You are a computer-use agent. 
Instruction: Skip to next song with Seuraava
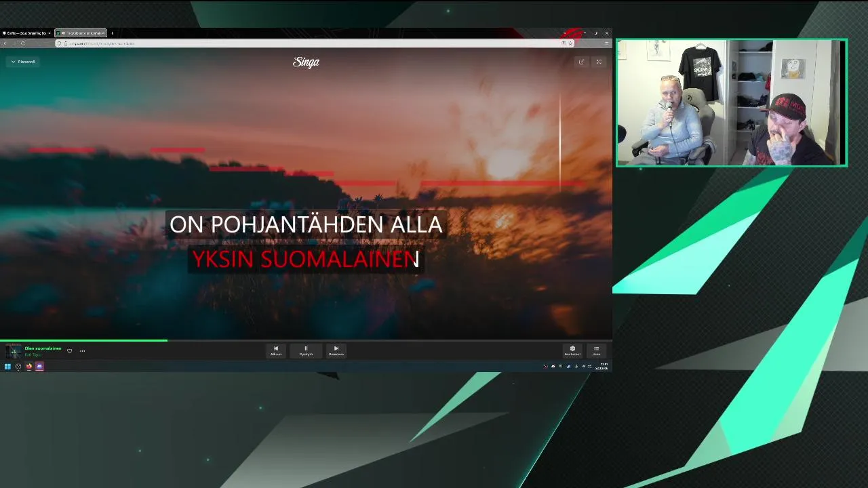click(x=336, y=350)
